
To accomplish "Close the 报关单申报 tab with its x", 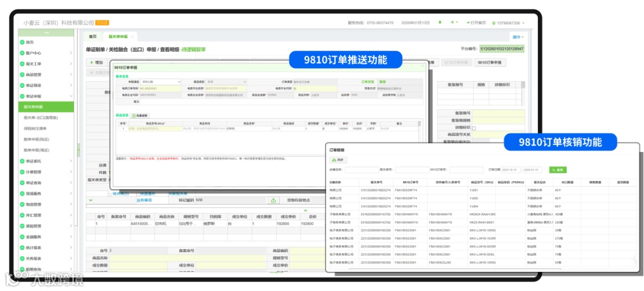I will coord(132,36).
